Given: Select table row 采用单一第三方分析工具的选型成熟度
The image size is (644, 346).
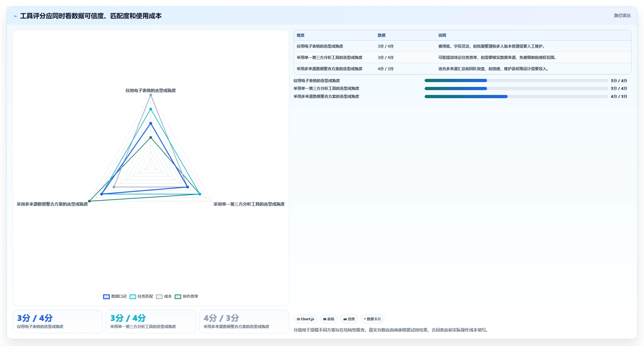Looking at the screenshot, I should click(462, 58).
